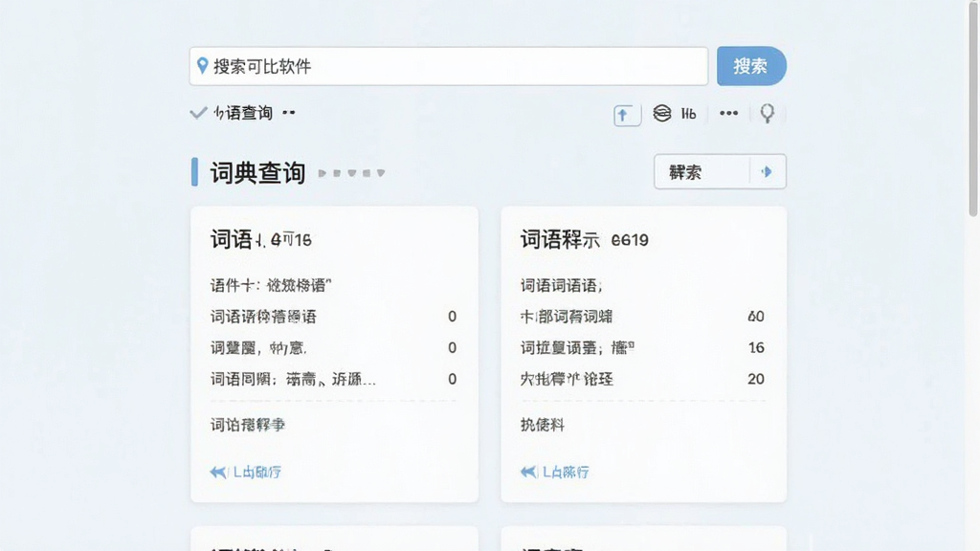Click the 解索 dropdown field
The width and height of the screenshot is (980, 551).
click(720, 172)
